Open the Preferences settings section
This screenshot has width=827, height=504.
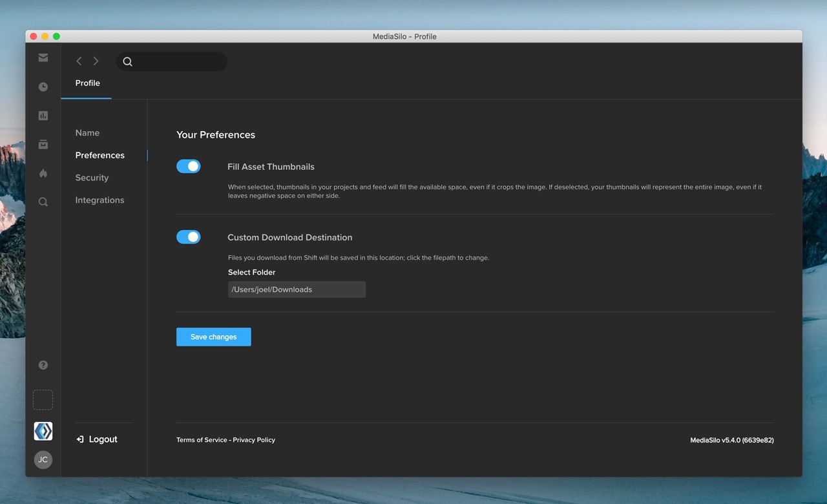(x=100, y=155)
